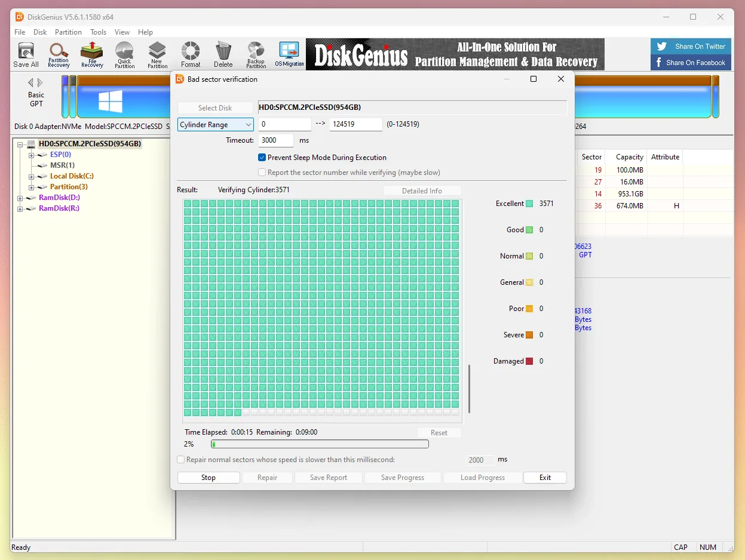Open the Tools menu
The image size is (745, 560).
98,32
